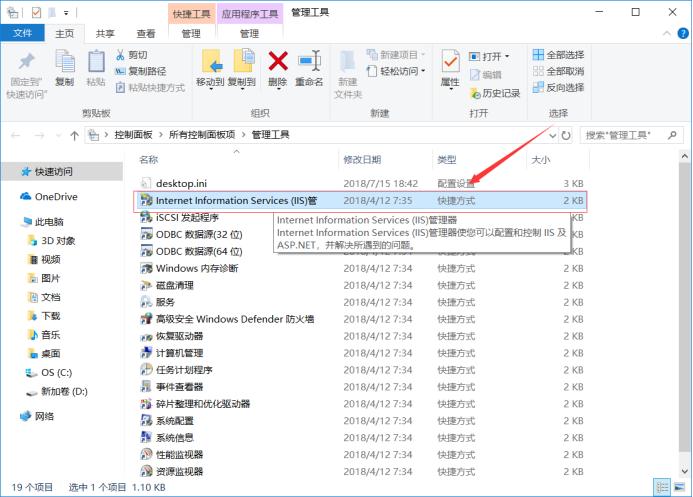The image size is (693, 497).
Task: Click the Rename (重命名) ribbon icon
Action: (309, 61)
